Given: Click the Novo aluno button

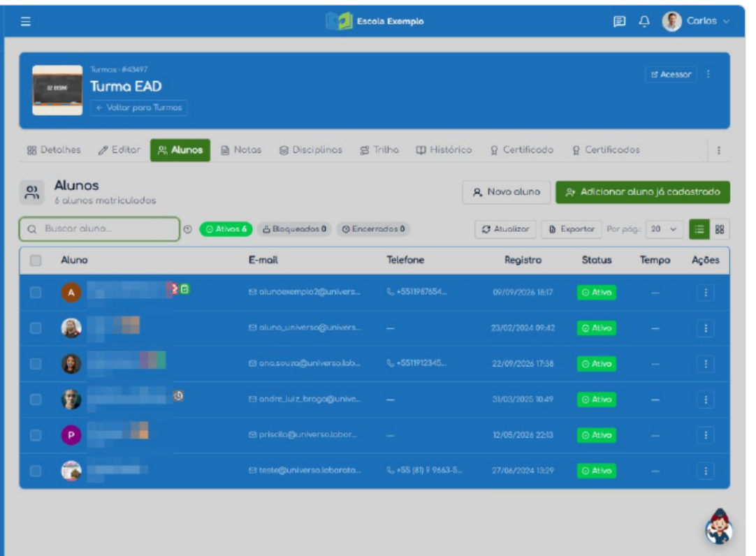Looking at the screenshot, I should [507, 192].
